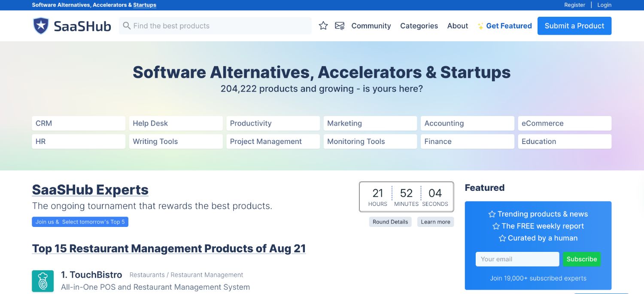Click the Register link
Screen dimensions: 644x294
point(574,5)
